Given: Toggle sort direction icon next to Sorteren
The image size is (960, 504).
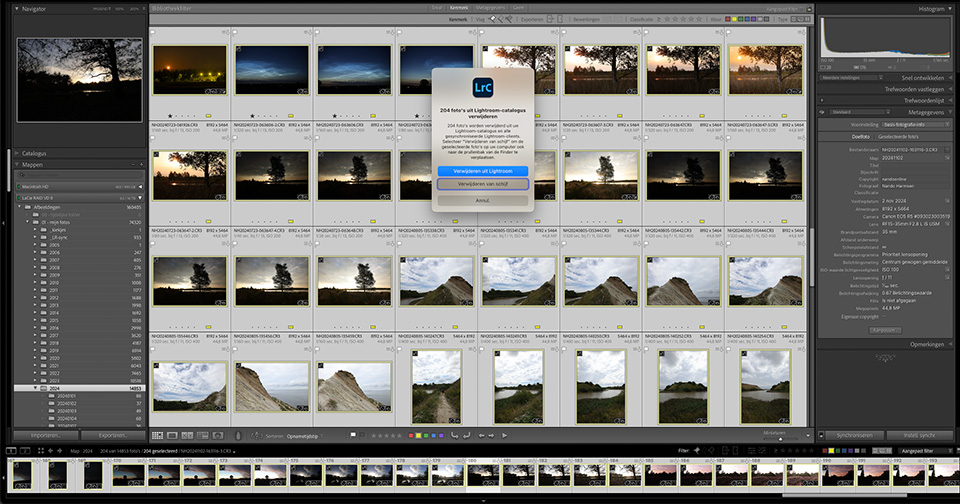Looking at the screenshot, I should 258,435.
